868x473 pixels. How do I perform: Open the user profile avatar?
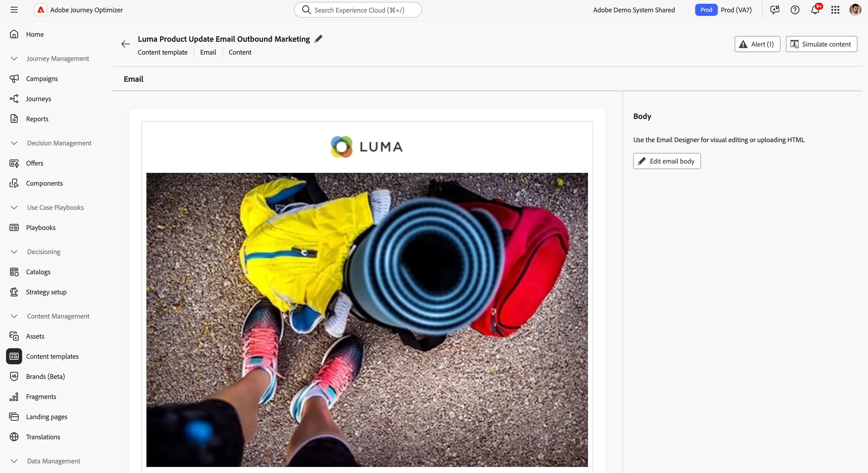pos(855,10)
